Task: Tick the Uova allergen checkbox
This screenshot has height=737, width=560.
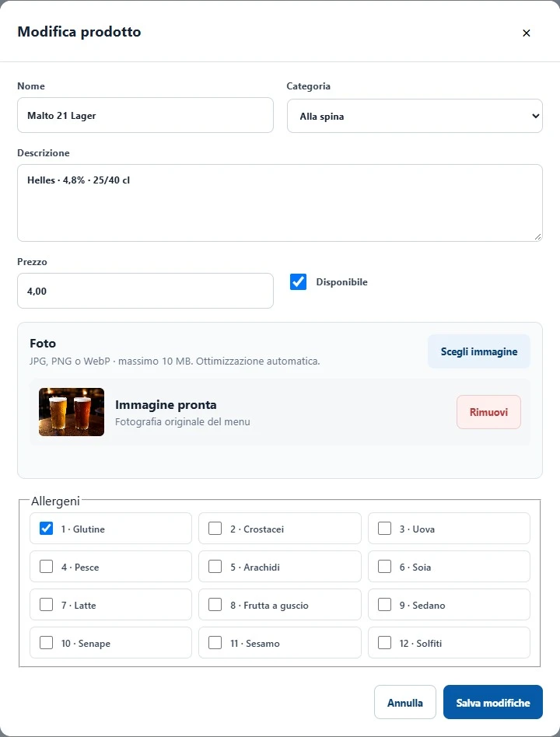Action: 385,529
